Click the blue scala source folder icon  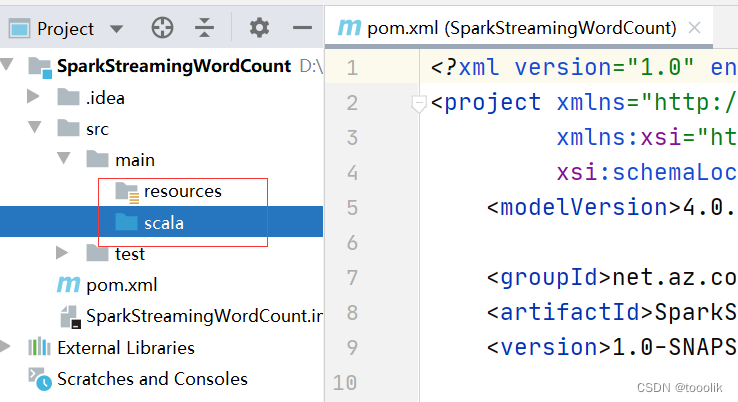[x=126, y=221]
